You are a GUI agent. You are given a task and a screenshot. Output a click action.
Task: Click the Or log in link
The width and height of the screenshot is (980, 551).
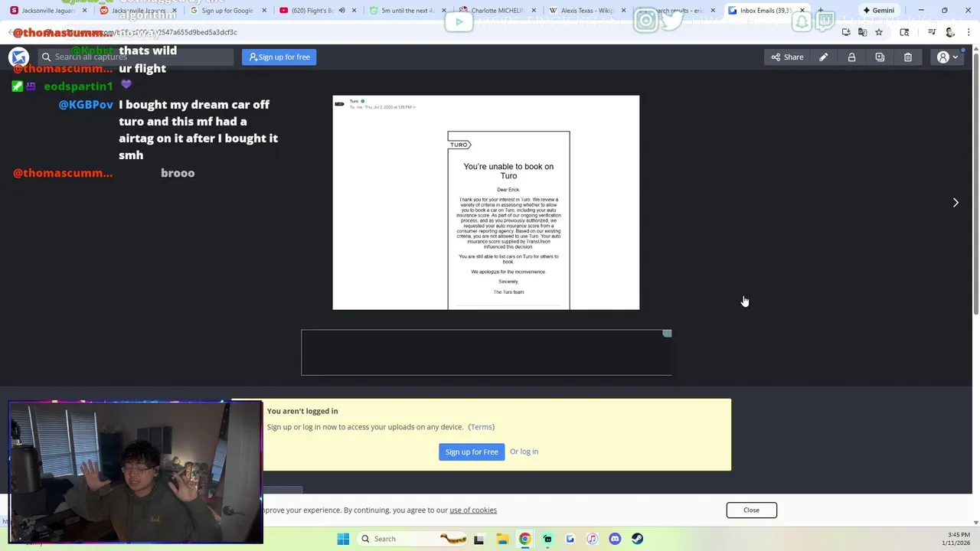coord(524,452)
